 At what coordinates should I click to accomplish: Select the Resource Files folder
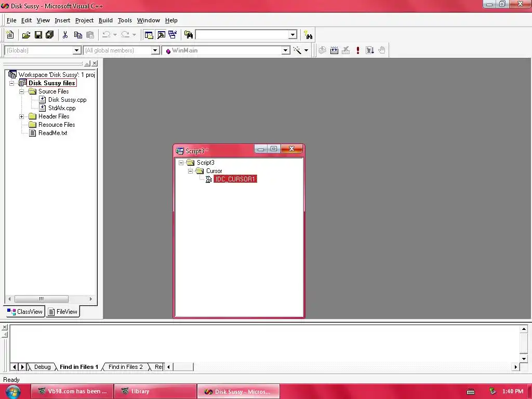(x=57, y=125)
